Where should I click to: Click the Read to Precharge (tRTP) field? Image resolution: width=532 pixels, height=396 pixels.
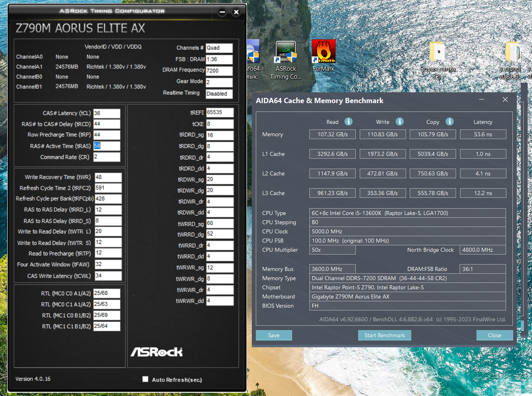(108, 253)
